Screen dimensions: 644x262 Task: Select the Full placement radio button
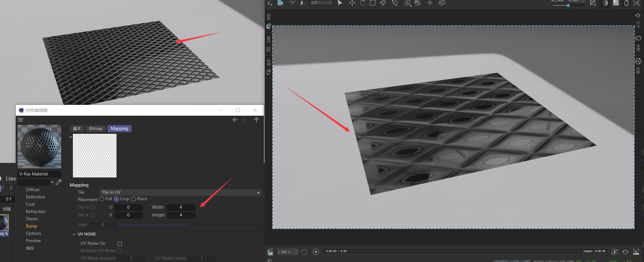(x=102, y=199)
